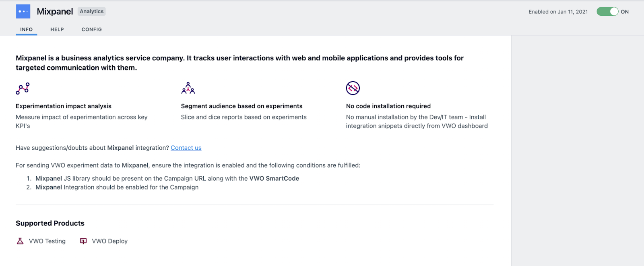644x266 pixels.
Task: Open the HELP tab
Action: point(57,29)
